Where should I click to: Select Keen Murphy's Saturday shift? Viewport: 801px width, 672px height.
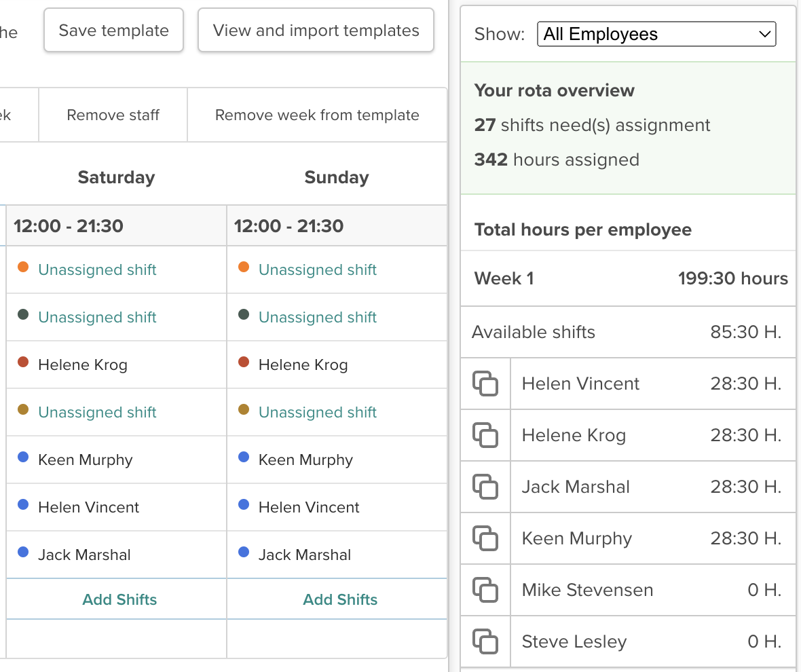coord(85,460)
